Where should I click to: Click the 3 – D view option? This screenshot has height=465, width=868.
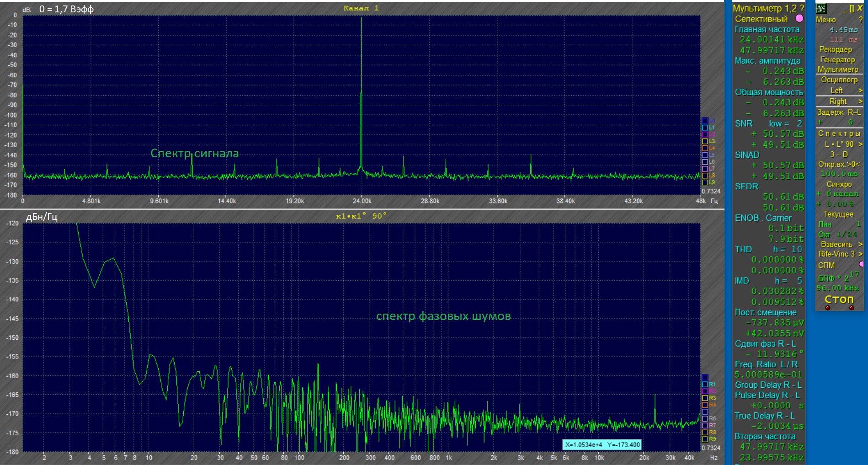tap(839, 155)
